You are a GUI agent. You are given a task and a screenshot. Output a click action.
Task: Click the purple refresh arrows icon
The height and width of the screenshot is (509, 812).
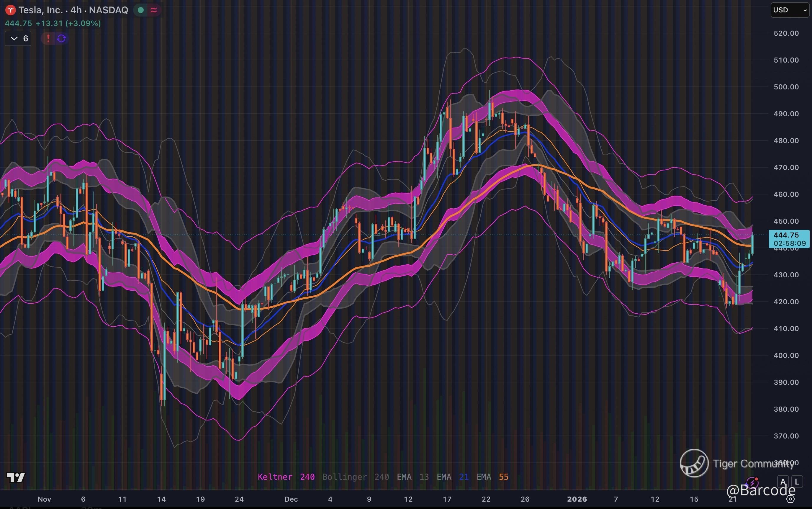61,38
